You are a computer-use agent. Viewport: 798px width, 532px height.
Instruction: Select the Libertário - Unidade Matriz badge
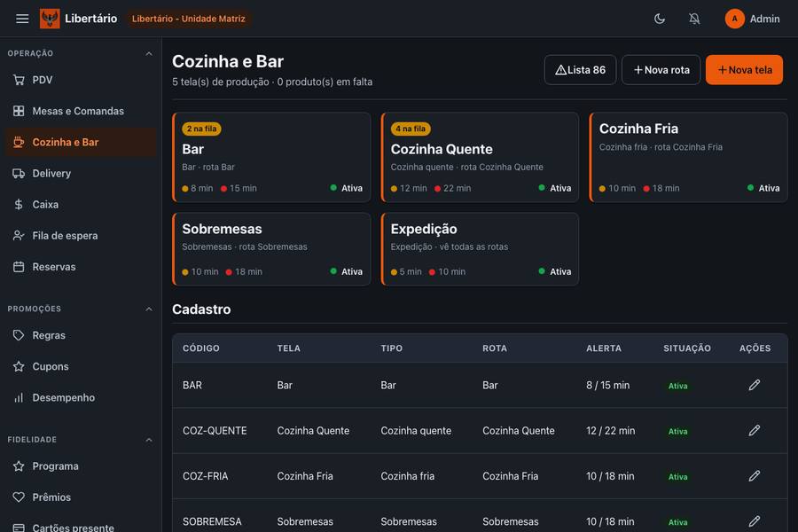[188, 19]
